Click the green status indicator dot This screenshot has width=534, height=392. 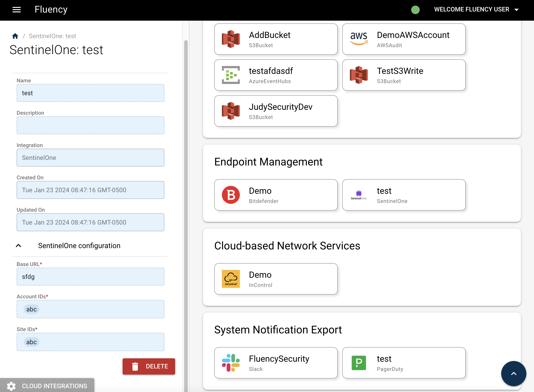coord(415,10)
